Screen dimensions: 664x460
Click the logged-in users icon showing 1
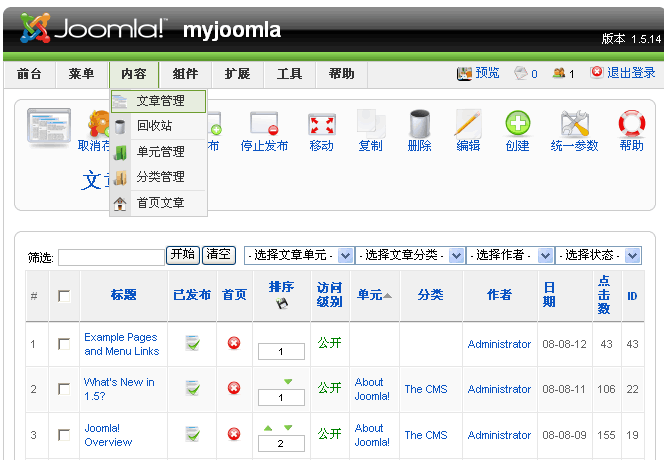[x=559, y=73]
